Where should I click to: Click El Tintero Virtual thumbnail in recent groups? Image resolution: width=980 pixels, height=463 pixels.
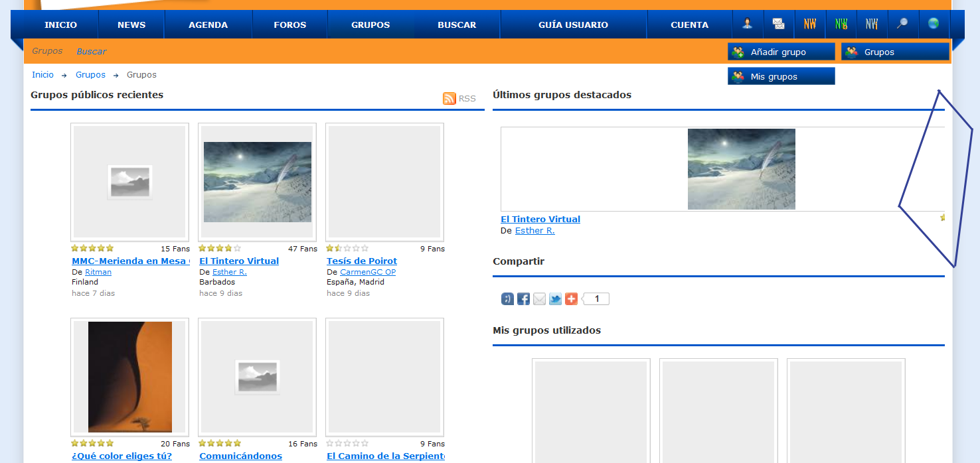pyautogui.click(x=257, y=182)
